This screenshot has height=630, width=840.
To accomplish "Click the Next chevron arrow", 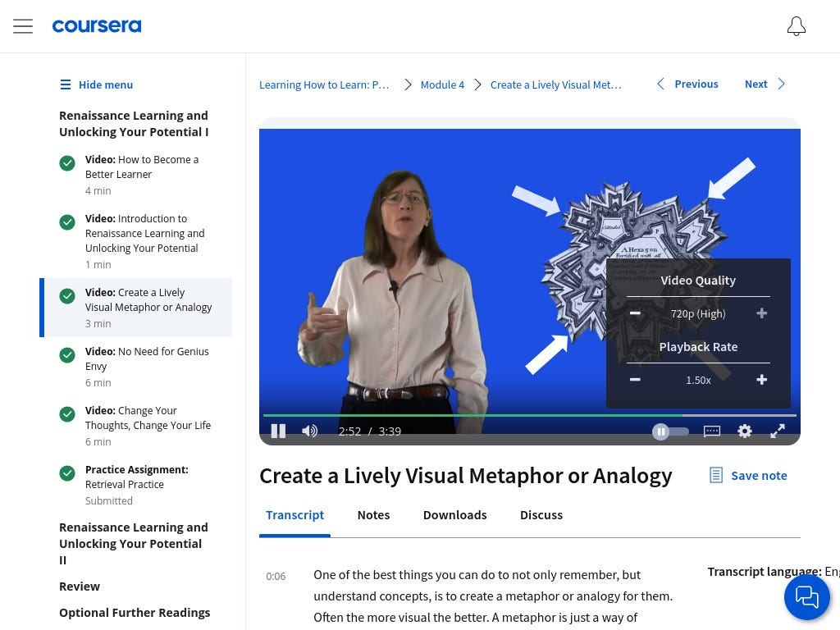I will tap(782, 84).
